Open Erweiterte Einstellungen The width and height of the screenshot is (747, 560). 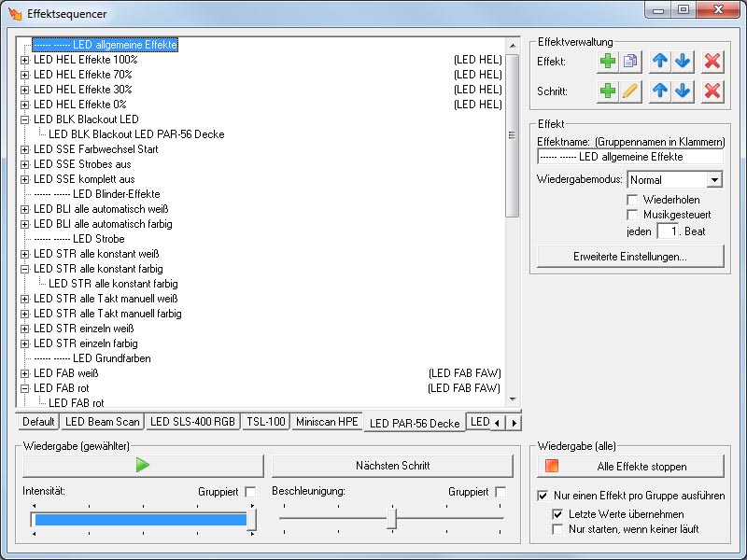pyautogui.click(x=630, y=256)
